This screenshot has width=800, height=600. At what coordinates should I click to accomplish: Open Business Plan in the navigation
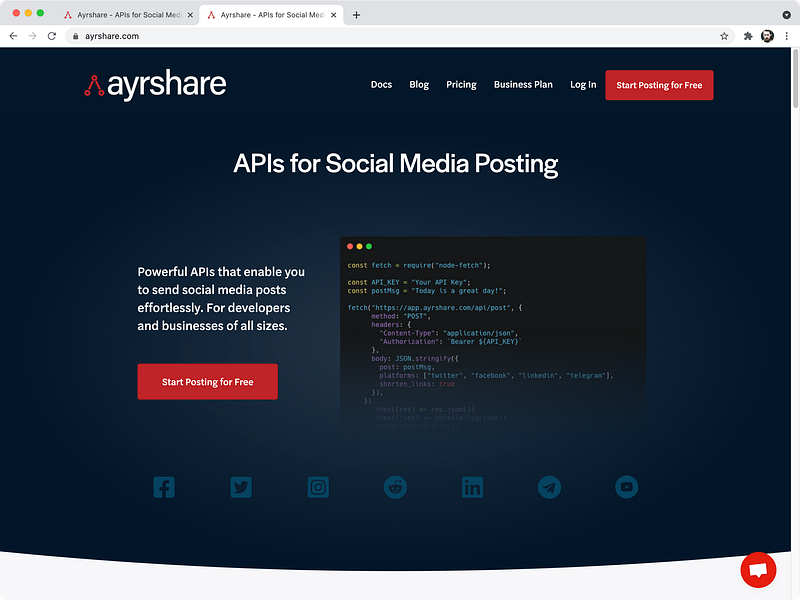523,85
